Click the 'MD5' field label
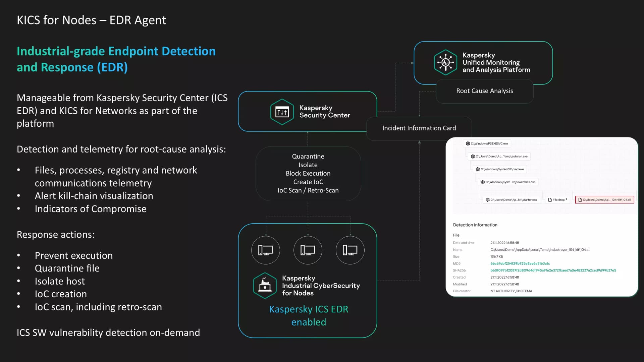Screen dimensions: 644x362 click(x=457, y=263)
